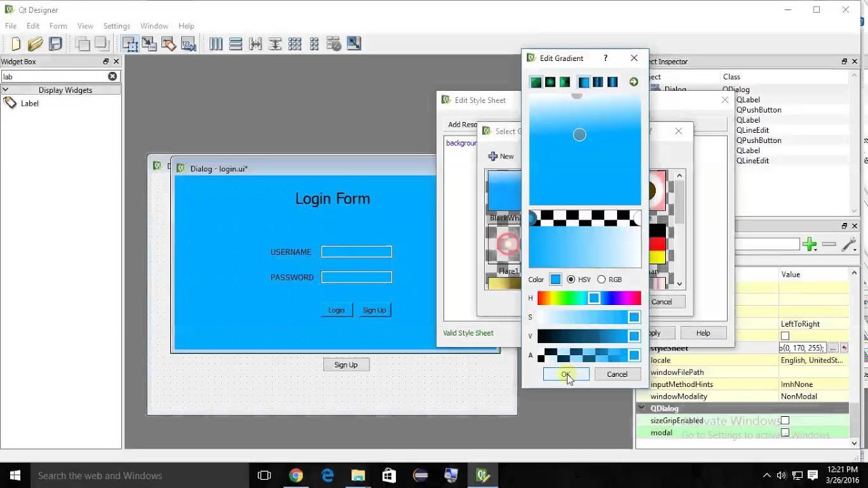Click the New Form toolbar icon
The width and height of the screenshot is (868, 488).
coord(15,44)
